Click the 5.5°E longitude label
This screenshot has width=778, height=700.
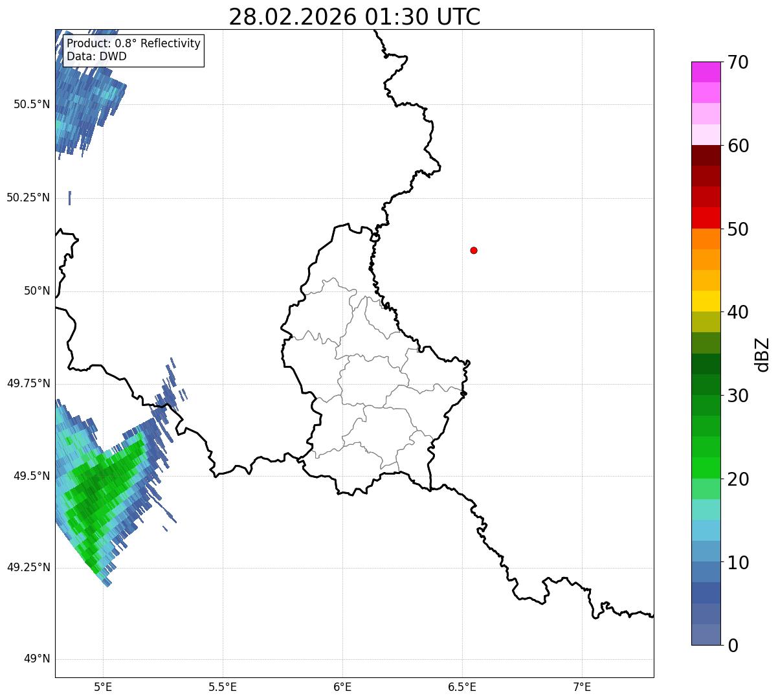tap(223, 687)
